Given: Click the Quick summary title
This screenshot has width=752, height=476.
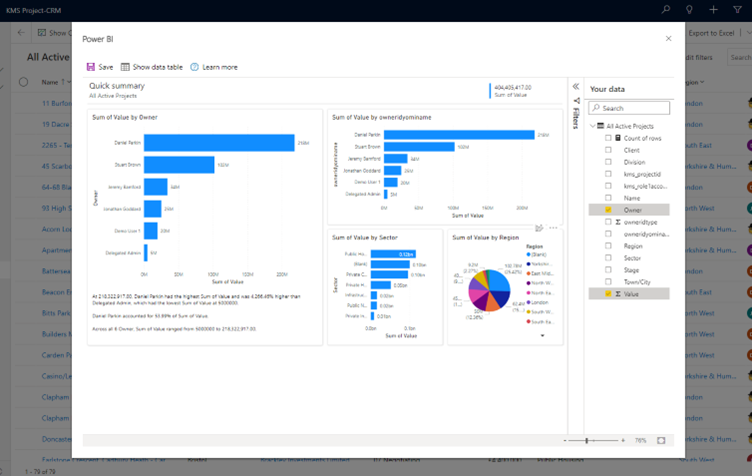Looking at the screenshot, I should pos(117,86).
